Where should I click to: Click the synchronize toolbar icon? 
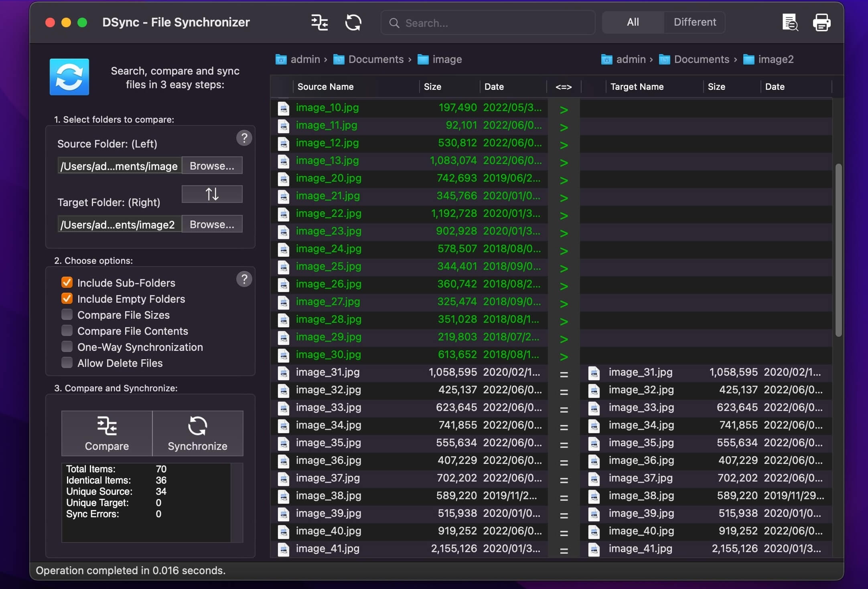click(x=353, y=22)
